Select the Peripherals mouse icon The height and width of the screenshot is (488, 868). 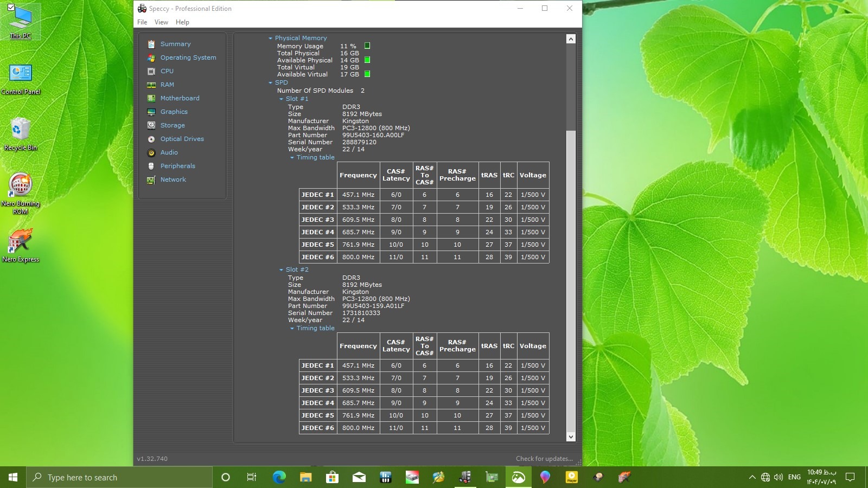click(x=151, y=166)
